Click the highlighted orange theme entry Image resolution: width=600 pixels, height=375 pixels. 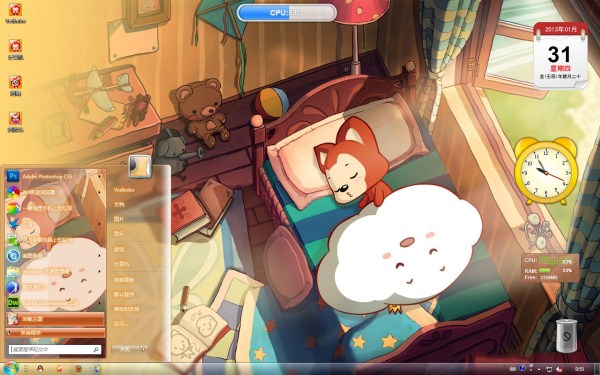(x=55, y=319)
